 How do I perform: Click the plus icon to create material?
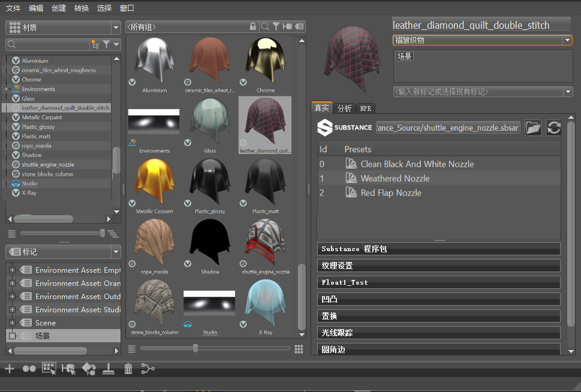pos(10,369)
